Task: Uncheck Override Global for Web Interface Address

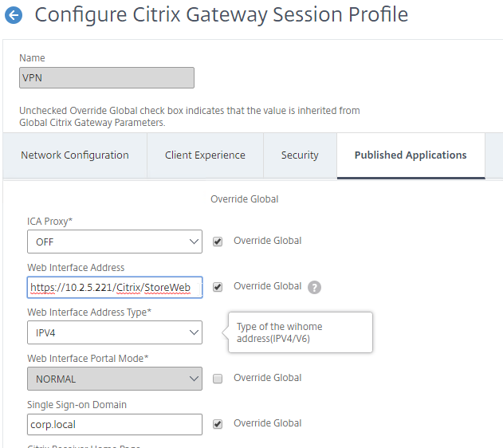Action: tap(218, 287)
